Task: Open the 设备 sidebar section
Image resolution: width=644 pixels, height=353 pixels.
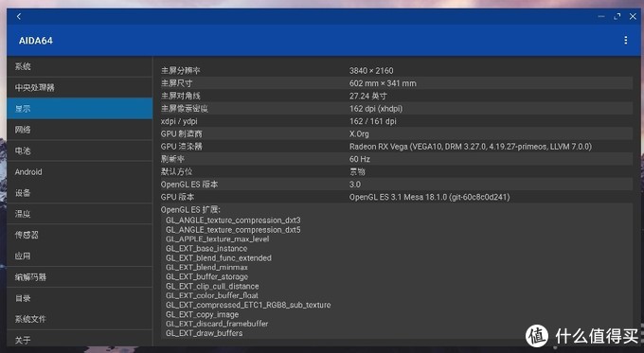Action: 80,193
